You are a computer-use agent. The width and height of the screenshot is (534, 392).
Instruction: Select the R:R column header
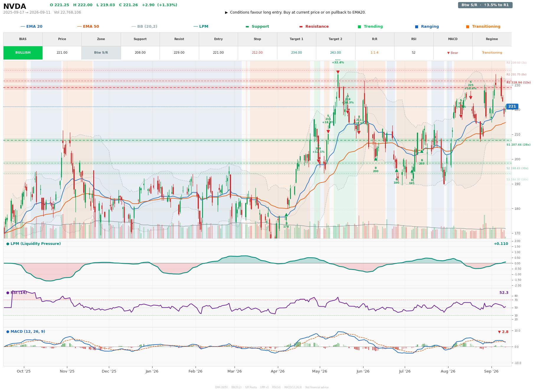pyautogui.click(x=374, y=39)
